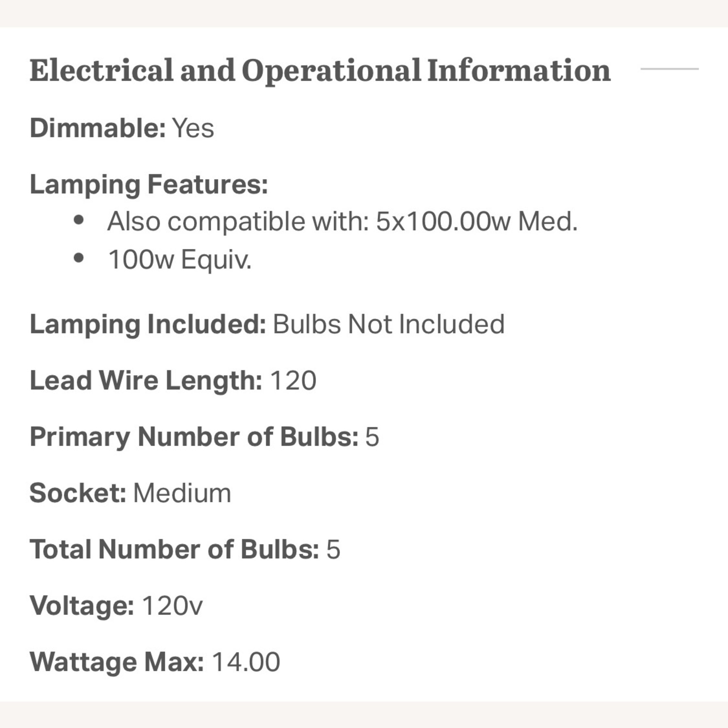This screenshot has width=728, height=728.
Task: Select the Dimmable value Yes
Action: click(193, 129)
